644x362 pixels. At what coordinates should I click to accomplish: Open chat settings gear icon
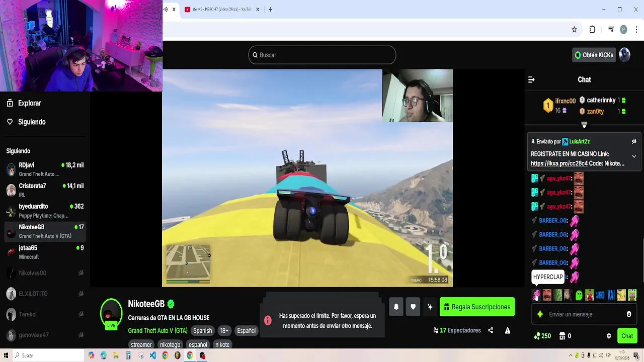[x=609, y=336]
